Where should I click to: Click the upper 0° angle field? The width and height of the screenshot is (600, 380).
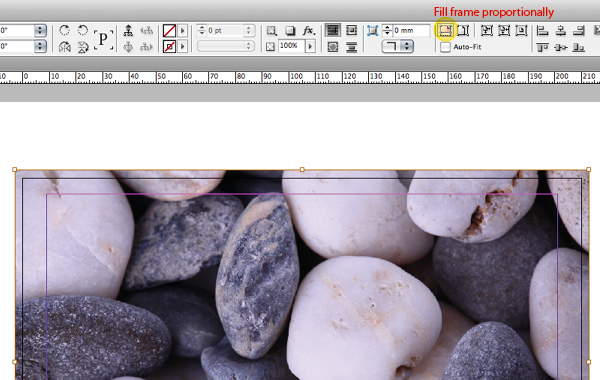[x=17, y=30]
